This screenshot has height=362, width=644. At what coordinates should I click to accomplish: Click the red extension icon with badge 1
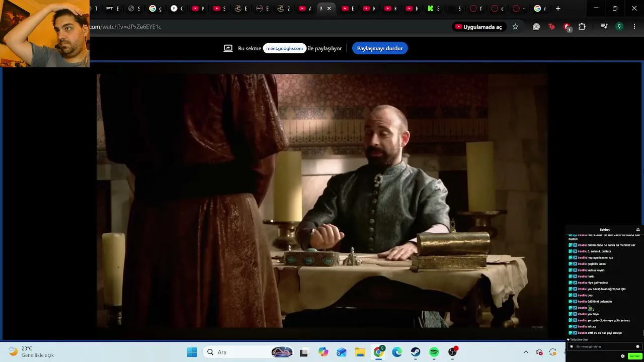pos(567,27)
